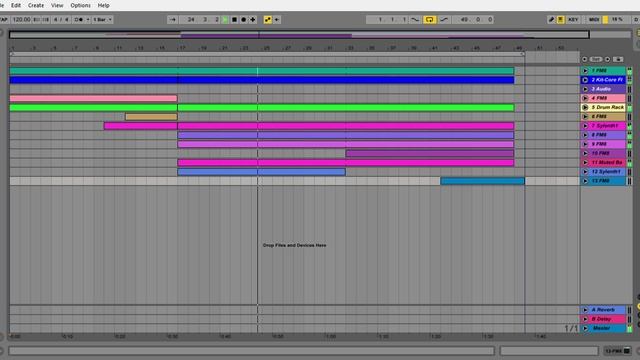This screenshot has height=360, width=640.
Task: Select the 11 Muted Ba track header
Action: (x=603, y=162)
